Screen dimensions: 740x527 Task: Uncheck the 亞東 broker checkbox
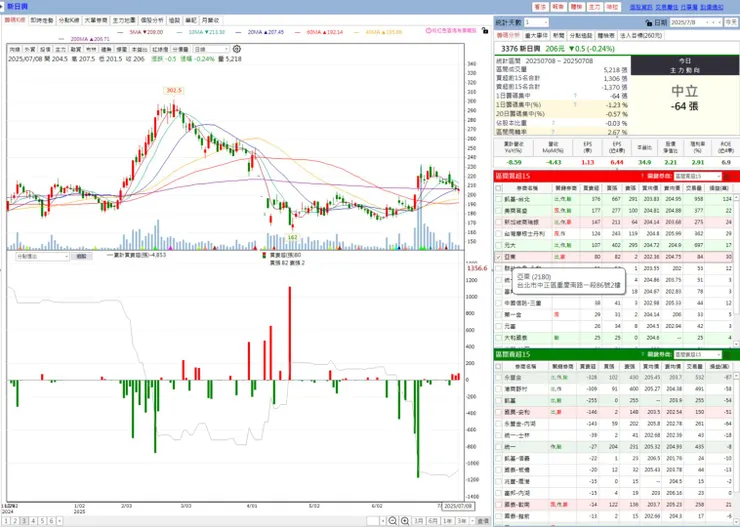point(498,257)
